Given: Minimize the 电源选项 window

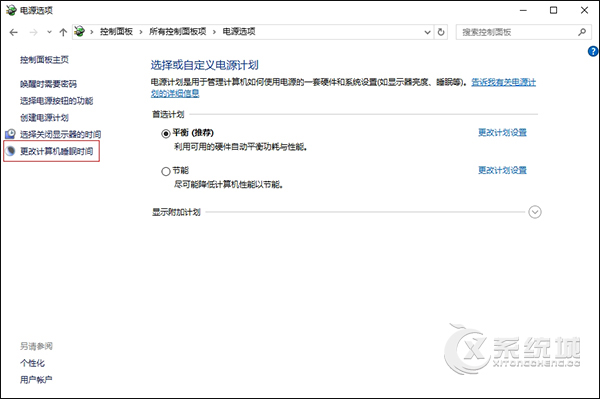Looking at the screenshot, I should [x=523, y=10].
